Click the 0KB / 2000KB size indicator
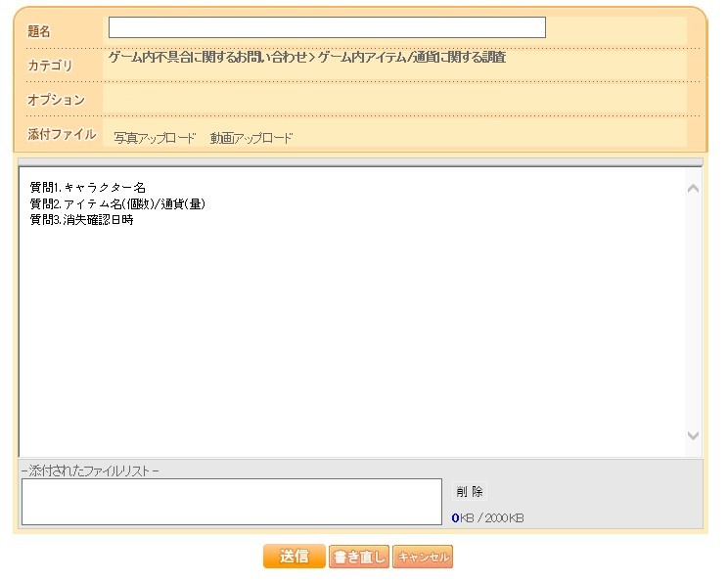 [x=487, y=517]
